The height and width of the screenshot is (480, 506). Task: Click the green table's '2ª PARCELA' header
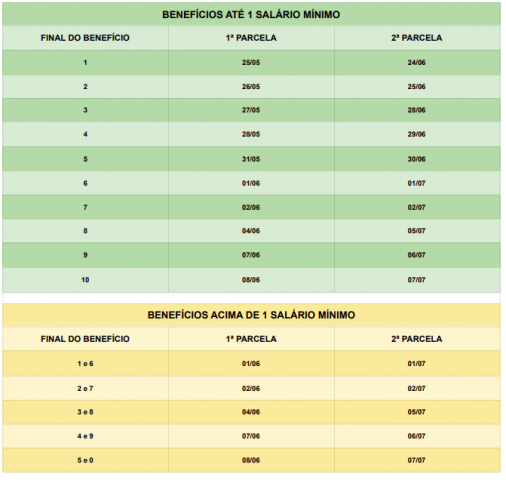click(x=417, y=38)
